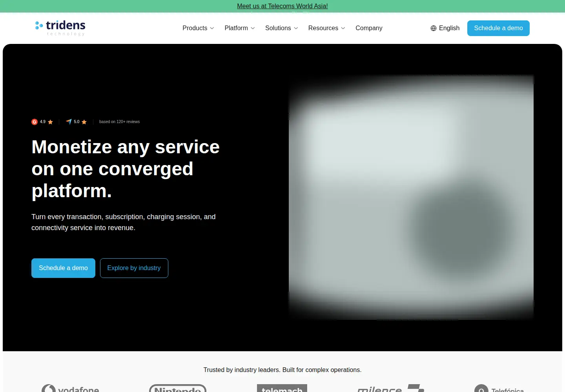Expand the Platform dropdown chevron
This screenshot has height=392, width=565.
(x=253, y=28)
